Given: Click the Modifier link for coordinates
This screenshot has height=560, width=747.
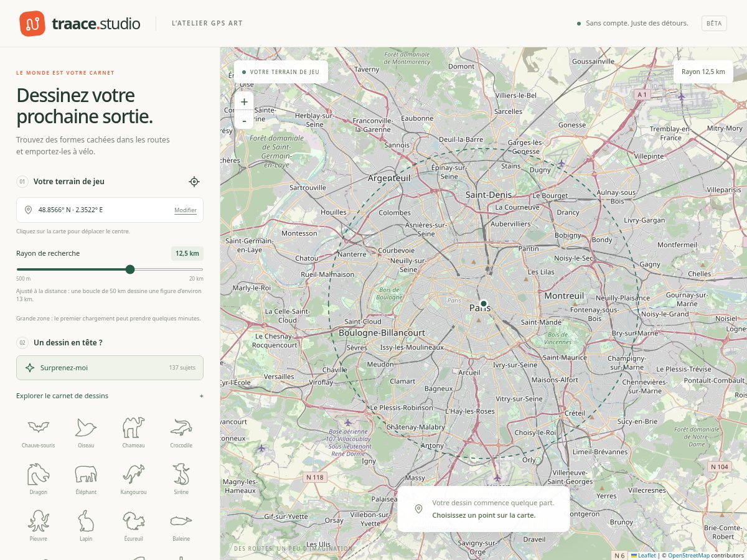Looking at the screenshot, I should coord(186,210).
